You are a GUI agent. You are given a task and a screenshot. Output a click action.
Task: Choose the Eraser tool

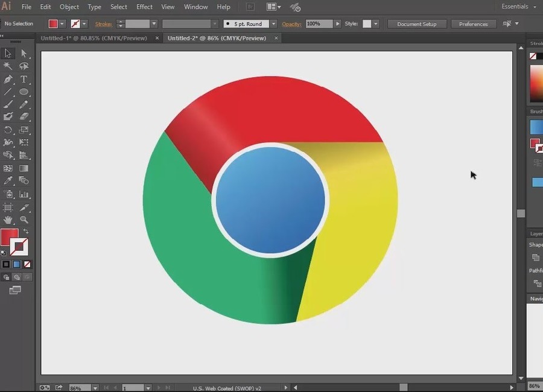[x=24, y=117]
